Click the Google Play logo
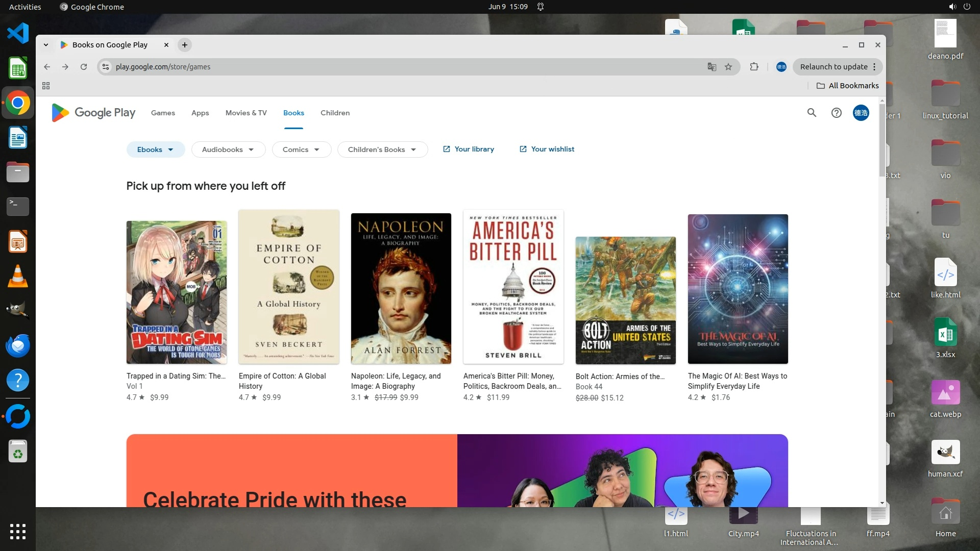Viewport: 980px width, 551px height. click(x=93, y=113)
